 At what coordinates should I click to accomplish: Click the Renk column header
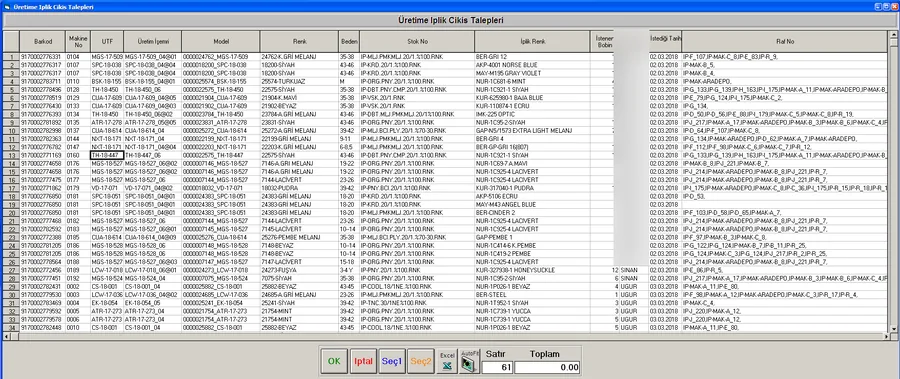coord(300,41)
